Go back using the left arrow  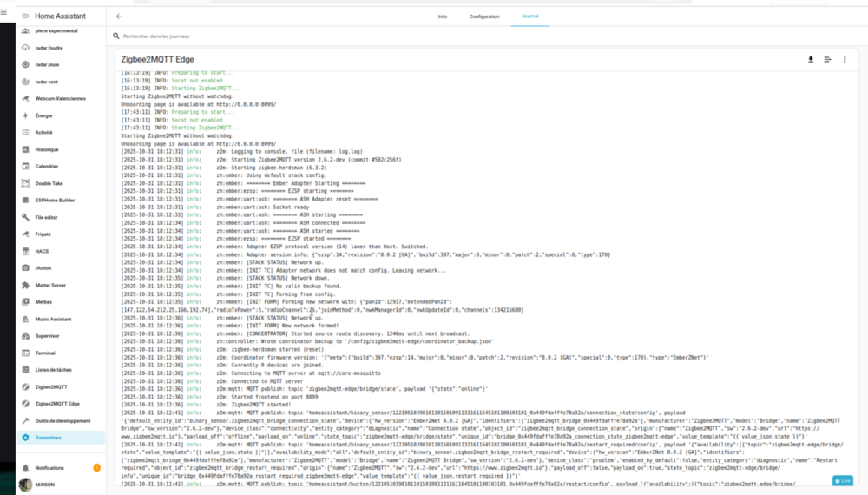tap(118, 16)
